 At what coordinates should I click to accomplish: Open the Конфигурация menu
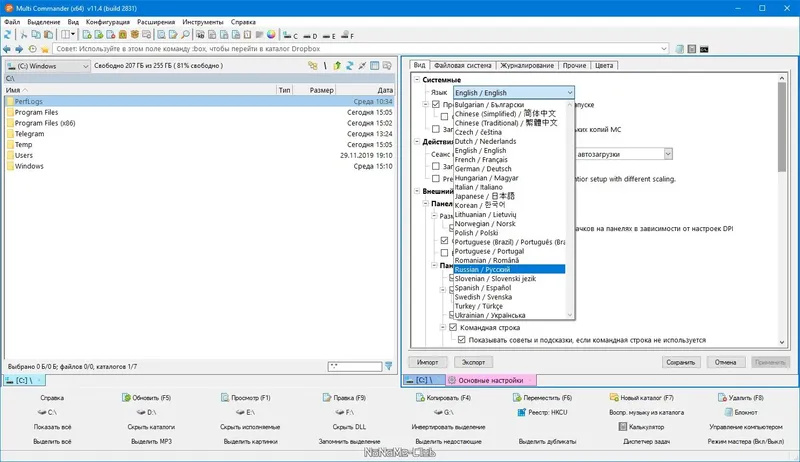pos(108,22)
